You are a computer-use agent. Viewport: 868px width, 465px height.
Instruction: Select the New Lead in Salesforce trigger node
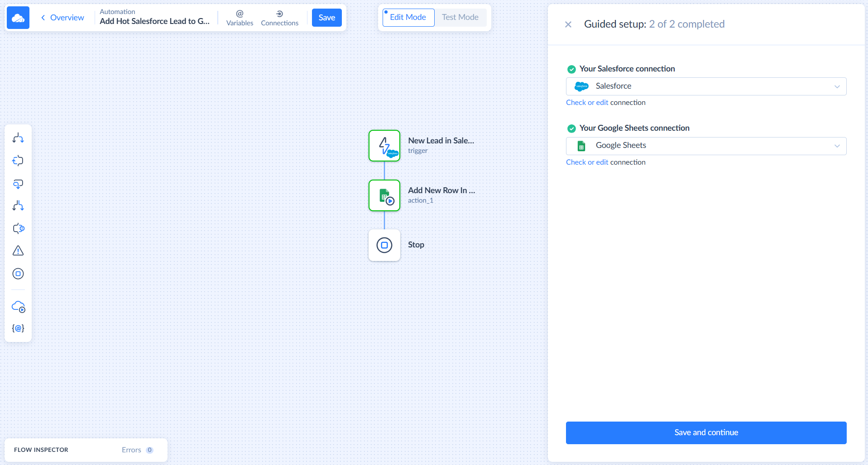click(384, 146)
